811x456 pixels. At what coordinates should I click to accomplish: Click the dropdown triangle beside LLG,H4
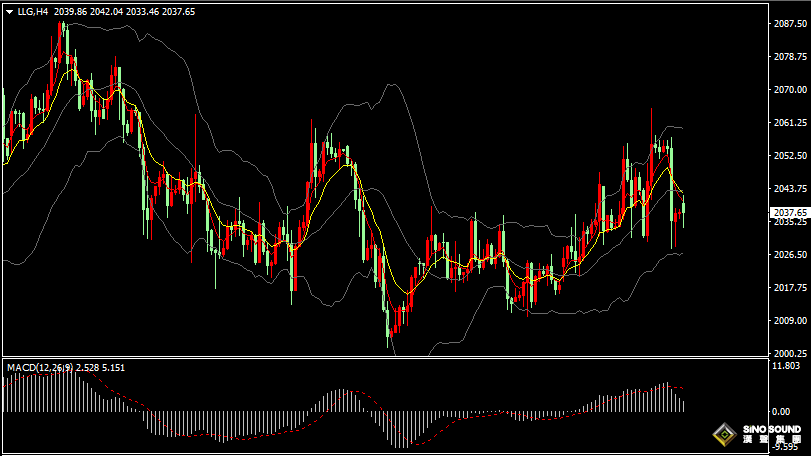click(9, 12)
